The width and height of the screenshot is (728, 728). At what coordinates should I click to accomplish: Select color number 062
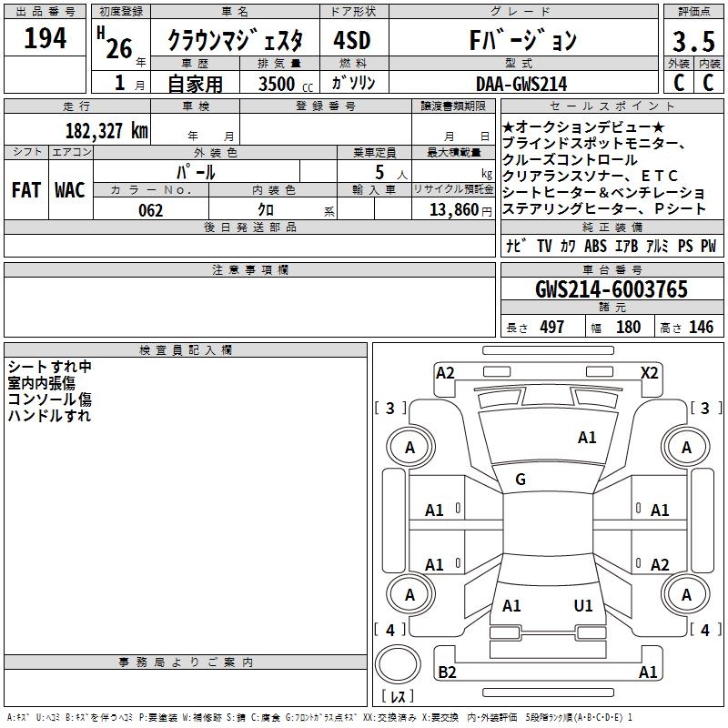(x=151, y=210)
